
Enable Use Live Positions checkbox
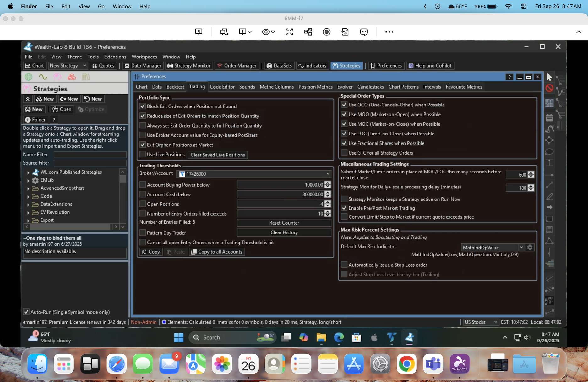[143, 154]
